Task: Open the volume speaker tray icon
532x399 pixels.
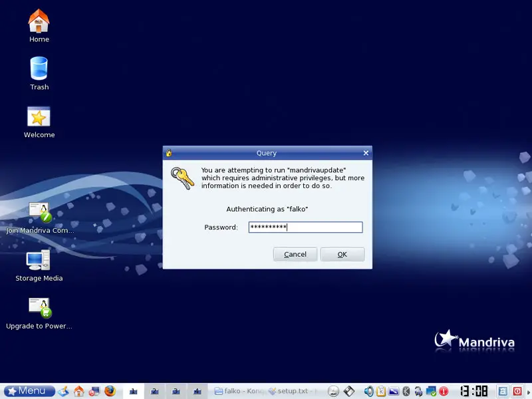Action: 368,391
